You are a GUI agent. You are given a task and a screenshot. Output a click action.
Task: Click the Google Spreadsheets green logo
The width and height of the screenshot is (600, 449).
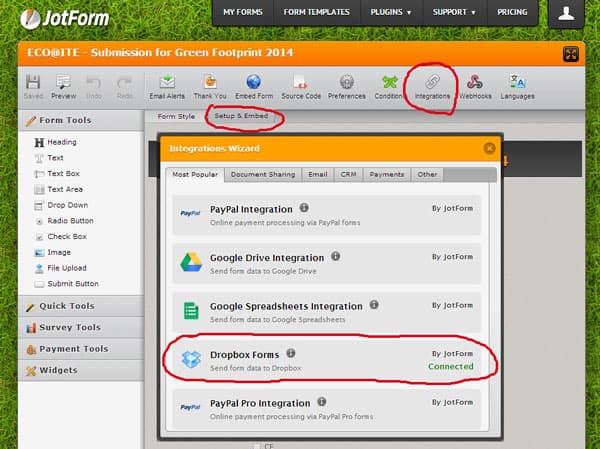click(191, 310)
